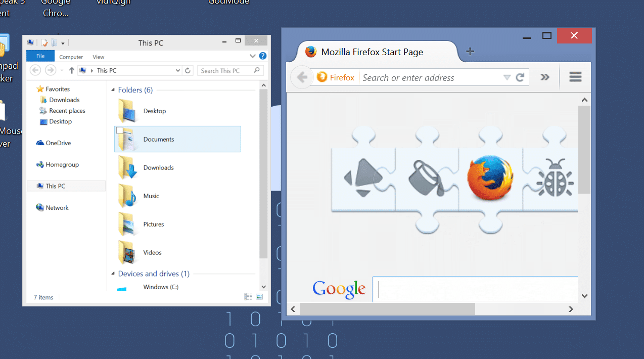The height and width of the screenshot is (359, 644).
Task: Select This PC in navigation pane
Action: point(66,186)
